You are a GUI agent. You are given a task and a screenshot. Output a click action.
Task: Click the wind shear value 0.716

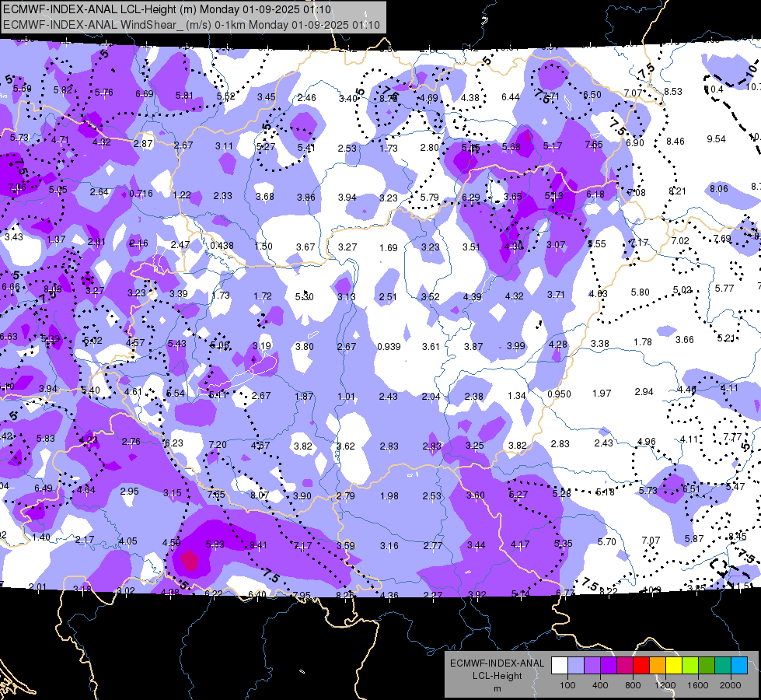coord(141,194)
